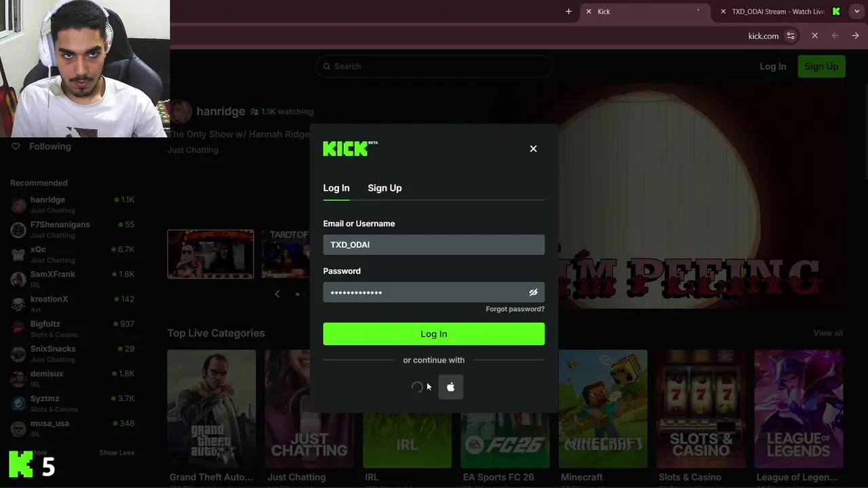868x488 pixels.
Task: Click the kick.com address text
Action: (x=763, y=36)
